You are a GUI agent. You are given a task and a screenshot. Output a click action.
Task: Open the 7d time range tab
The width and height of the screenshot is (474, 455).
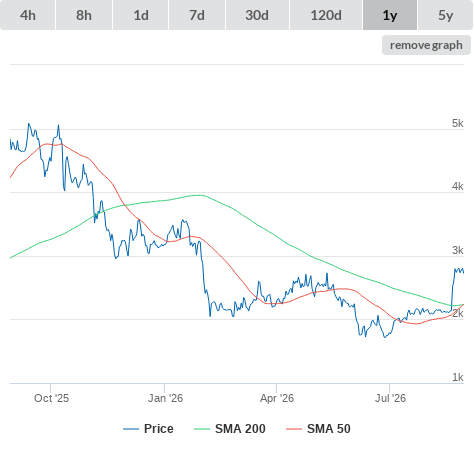point(197,15)
